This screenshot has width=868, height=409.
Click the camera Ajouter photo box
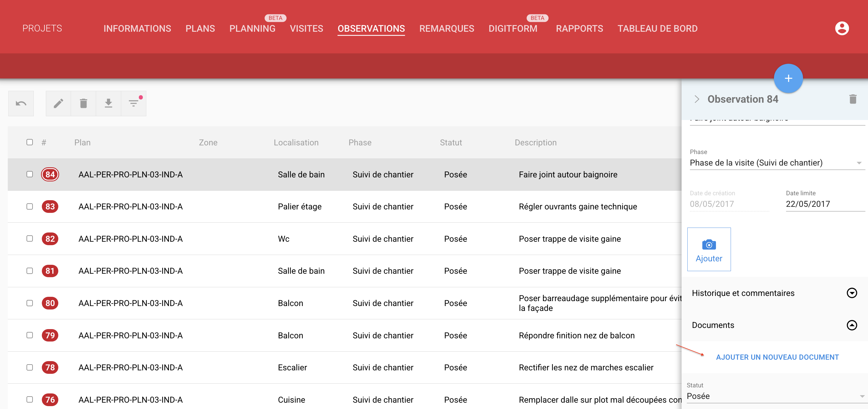click(709, 249)
